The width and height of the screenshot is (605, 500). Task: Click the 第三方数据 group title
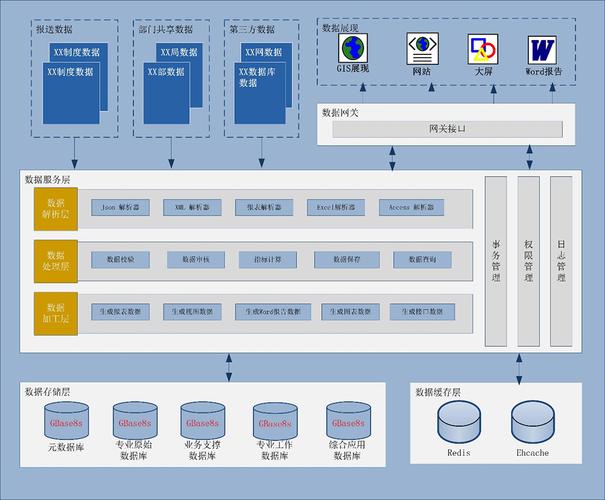coord(252,29)
